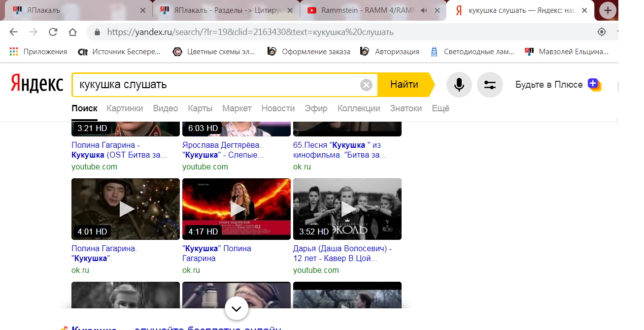644x330 pixels.
Task: Expand more videos with the chevron button
Action: 237,309
